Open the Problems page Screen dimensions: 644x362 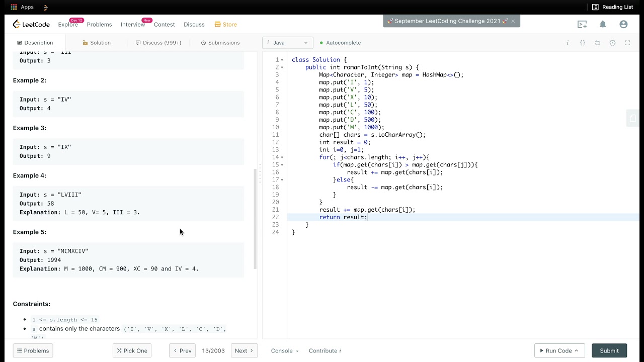tap(99, 24)
